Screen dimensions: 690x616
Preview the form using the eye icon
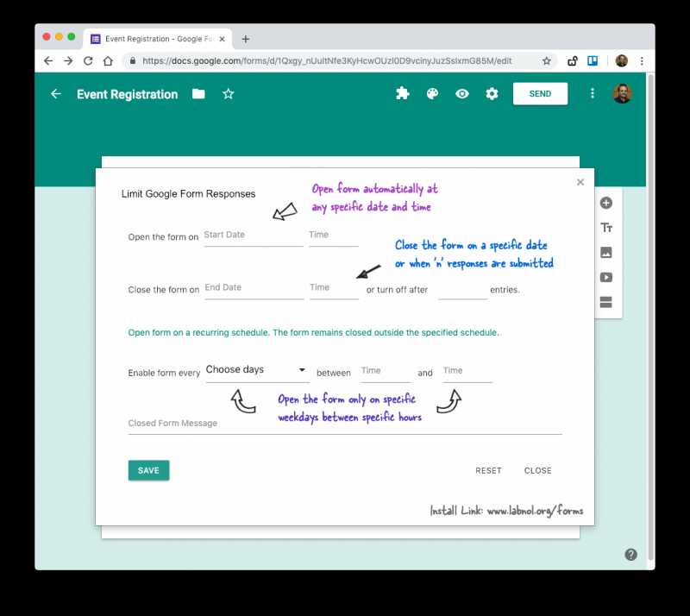point(461,93)
